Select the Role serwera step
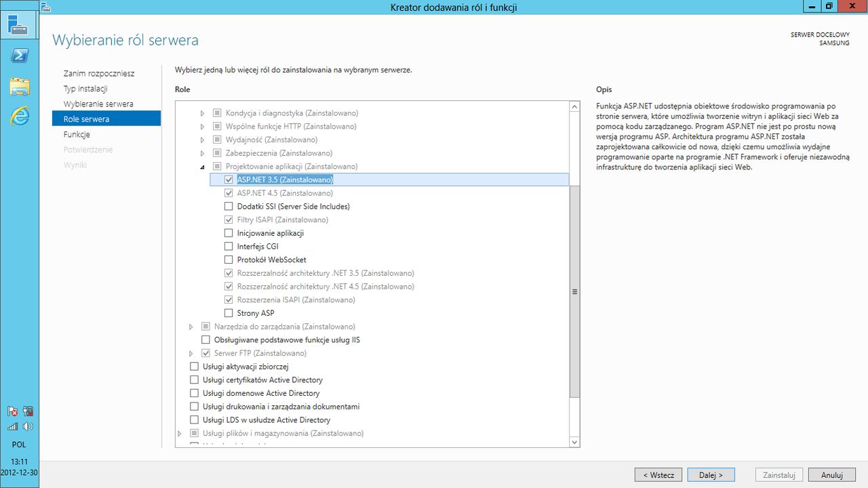The height and width of the screenshot is (488, 868). point(106,119)
